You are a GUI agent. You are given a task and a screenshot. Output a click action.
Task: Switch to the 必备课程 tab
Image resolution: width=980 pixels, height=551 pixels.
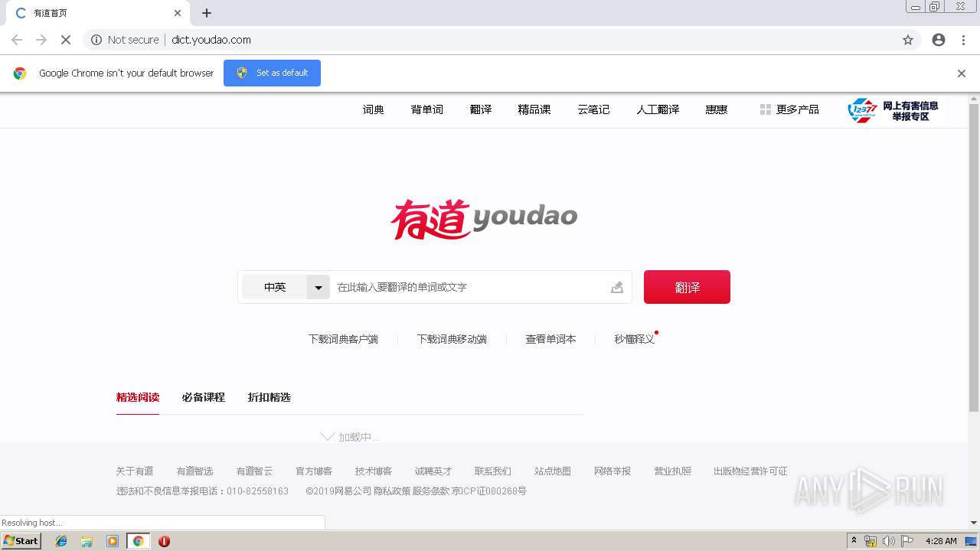tap(204, 397)
